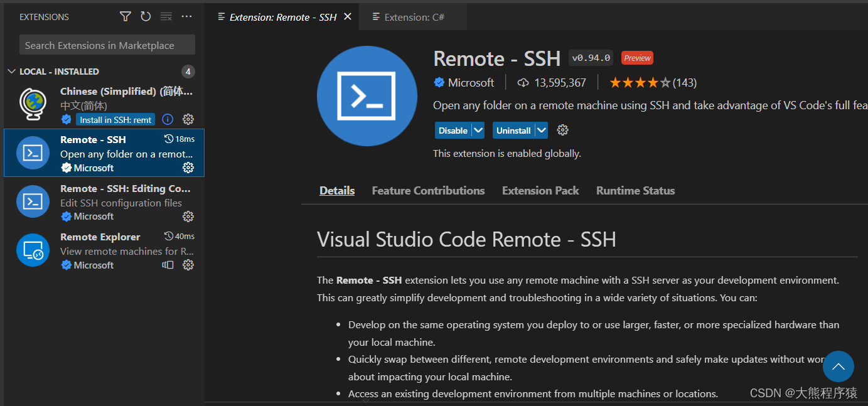Open gear menu for Remote Explorer extension
The width and height of the screenshot is (868, 406).
tap(188, 265)
